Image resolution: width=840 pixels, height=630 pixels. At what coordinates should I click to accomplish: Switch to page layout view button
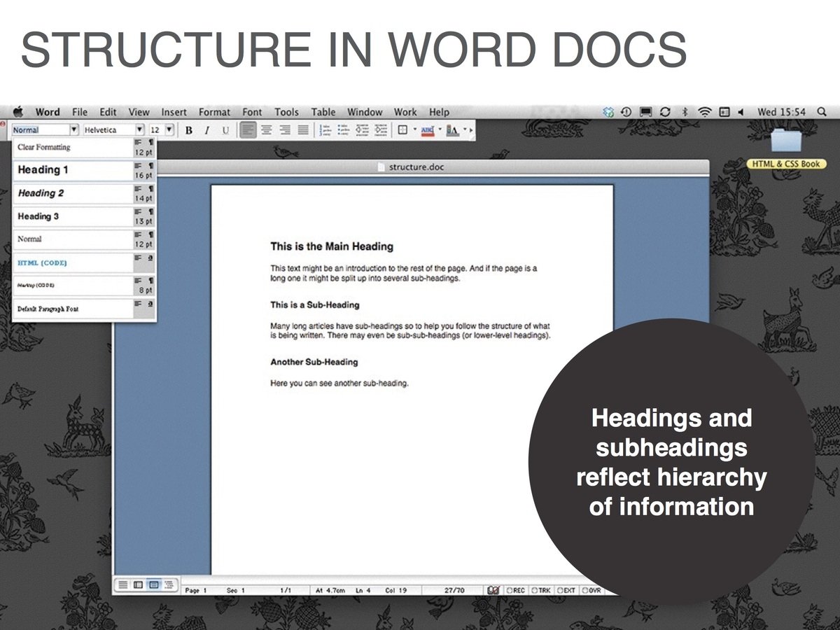tap(153, 584)
